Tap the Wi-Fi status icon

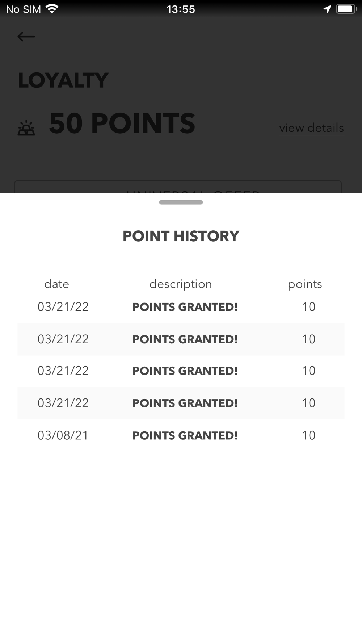click(x=52, y=9)
